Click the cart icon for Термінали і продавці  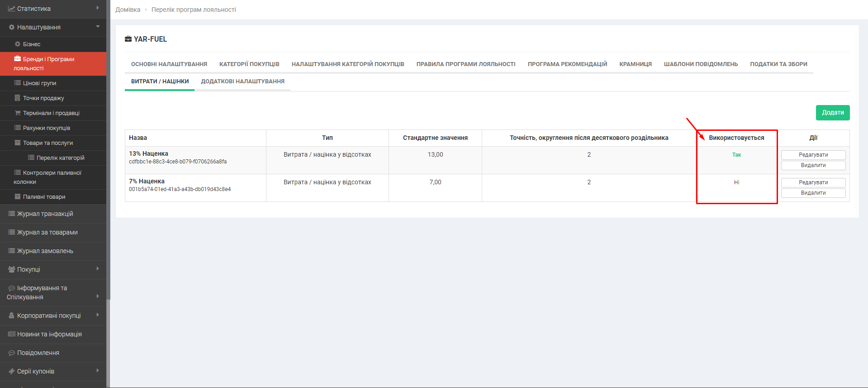pos(18,113)
